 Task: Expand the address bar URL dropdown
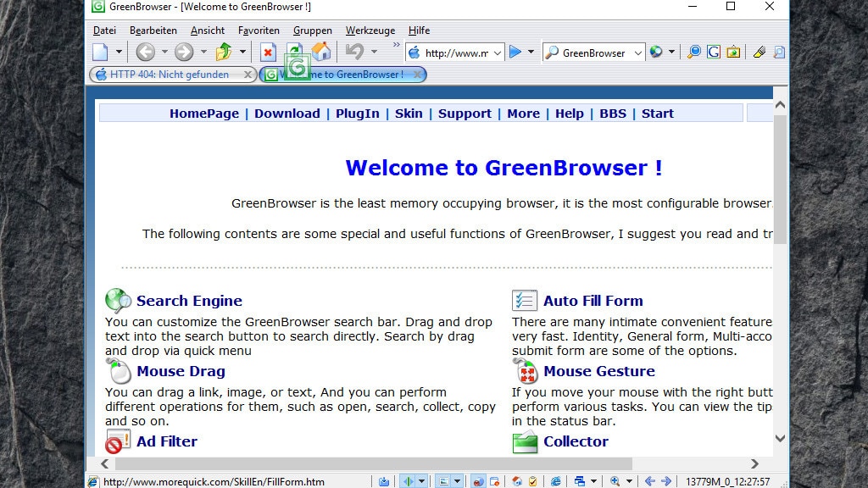pos(498,53)
